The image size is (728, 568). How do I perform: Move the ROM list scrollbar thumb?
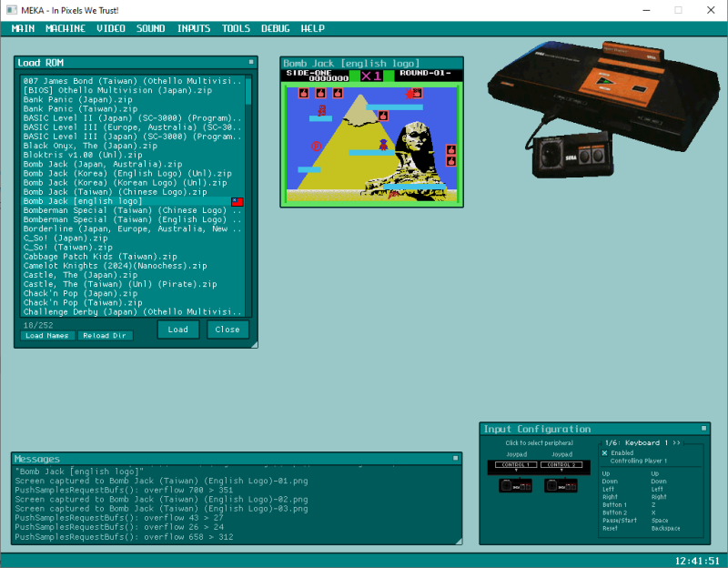tap(248, 91)
